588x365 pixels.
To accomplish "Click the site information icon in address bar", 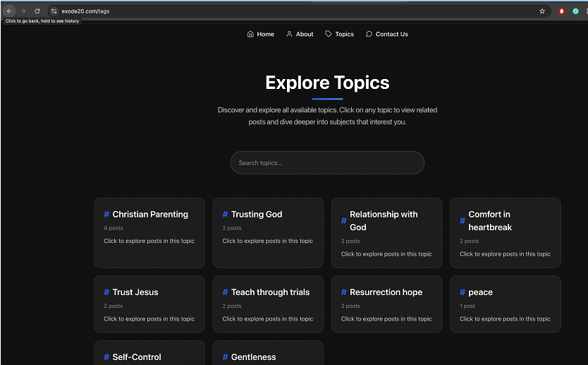I will coord(54,11).
